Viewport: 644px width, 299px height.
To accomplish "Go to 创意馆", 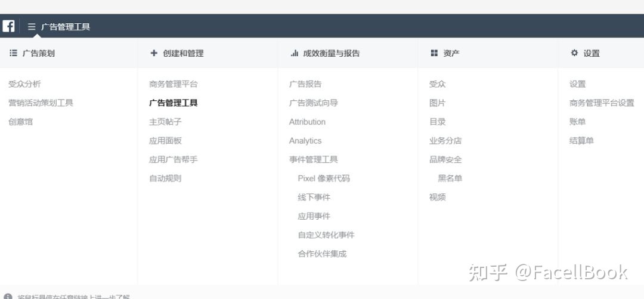I will pyautogui.click(x=20, y=122).
